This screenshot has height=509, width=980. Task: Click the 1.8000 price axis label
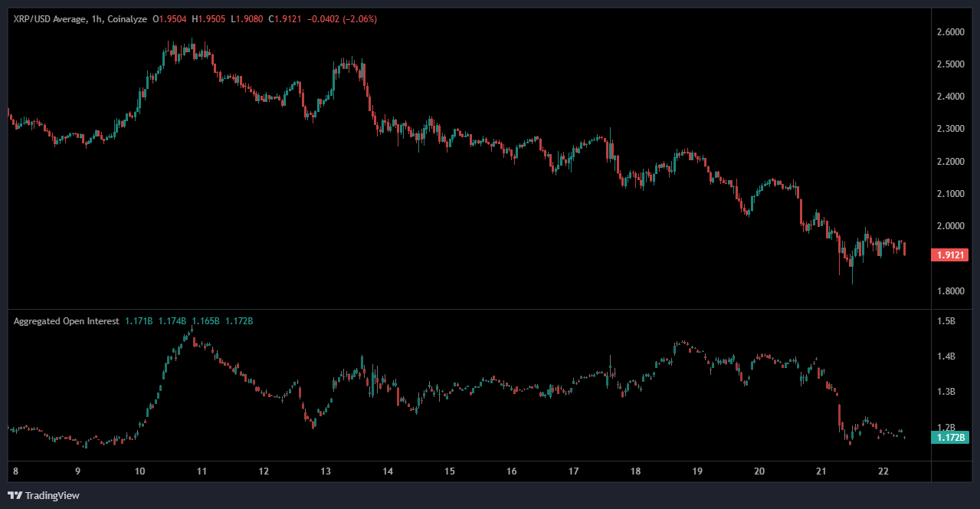pyautogui.click(x=950, y=291)
